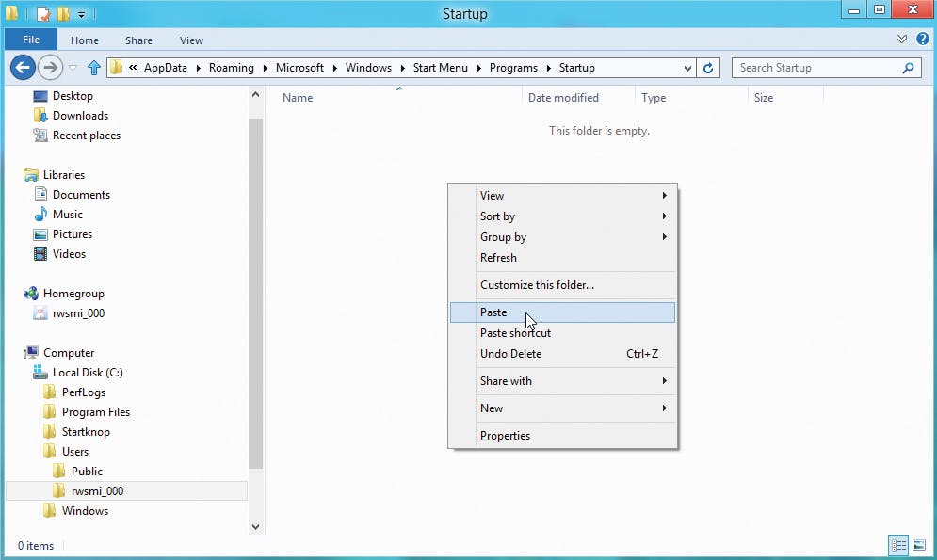Image resolution: width=937 pixels, height=560 pixels.
Task: Open the Program Files folder
Action: point(96,412)
